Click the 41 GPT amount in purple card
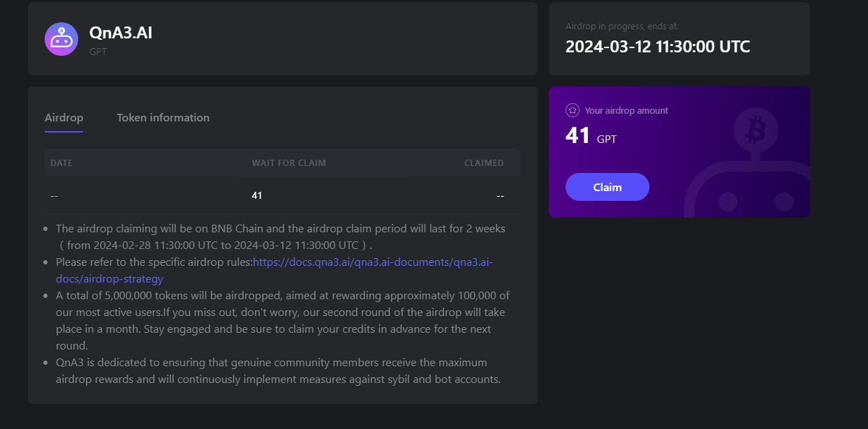This screenshot has width=868, height=429. (591, 135)
